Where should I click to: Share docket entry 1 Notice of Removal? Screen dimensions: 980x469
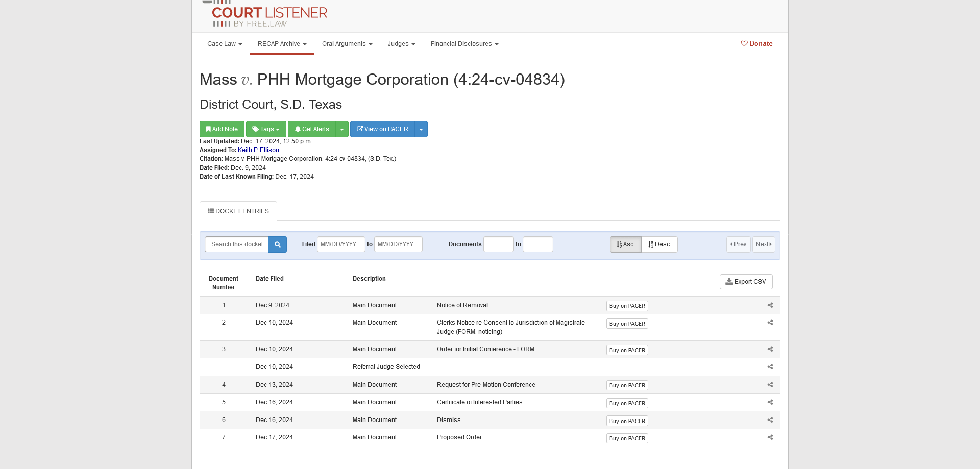coord(770,305)
